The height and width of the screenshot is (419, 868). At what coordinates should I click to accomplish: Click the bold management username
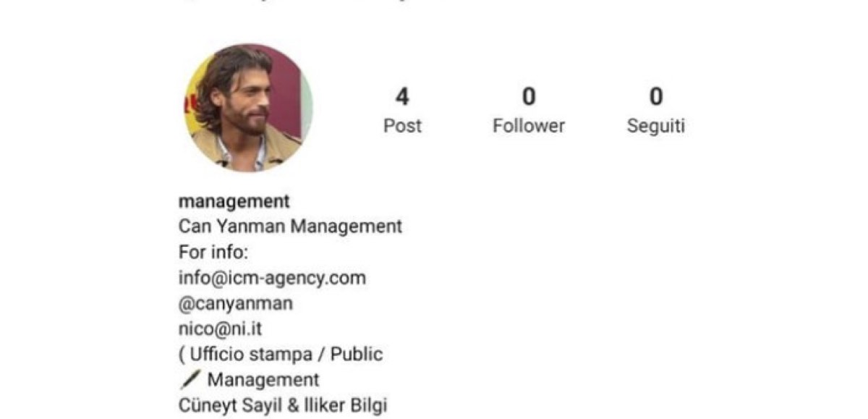234,201
